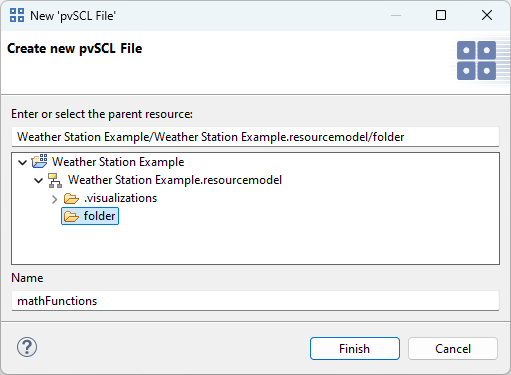
Task: Collapse the Weather Station Example project node
Action: pos(22,162)
